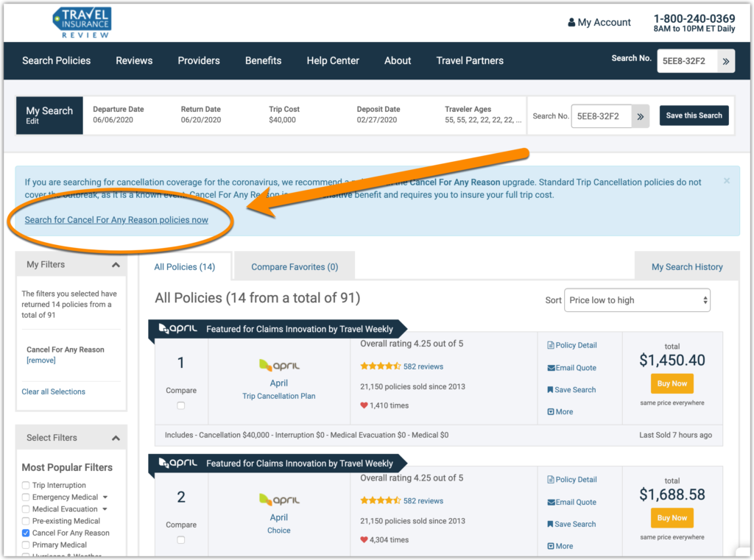Click the More plus icon for April Choice
Viewport: 754px width, 560px height.
(x=551, y=547)
